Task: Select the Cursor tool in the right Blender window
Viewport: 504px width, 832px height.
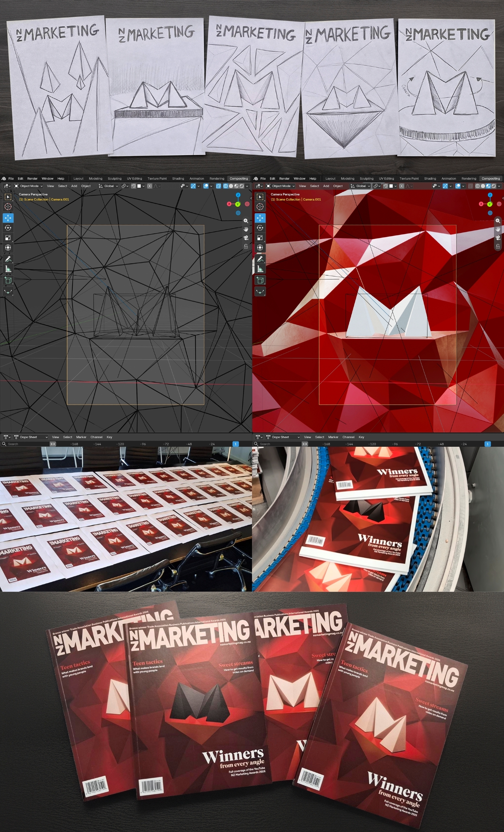Action: tap(260, 206)
